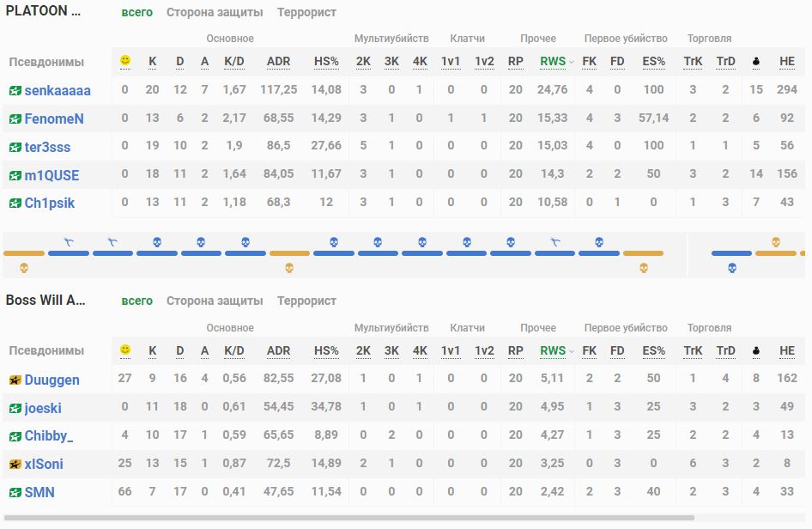812x529 pixels.
Task: Toggle RWS sort arrow in PLATOON table
Action: click(x=572, y=63)
